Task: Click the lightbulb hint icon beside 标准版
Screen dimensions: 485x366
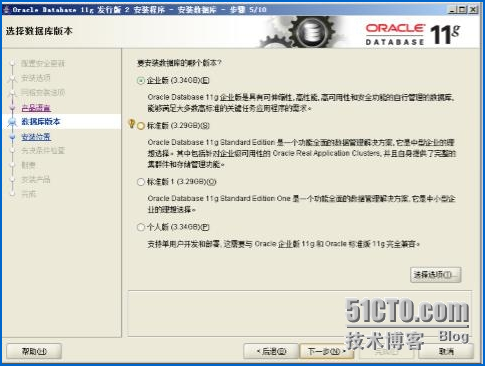Action: [x=132, y=124]
